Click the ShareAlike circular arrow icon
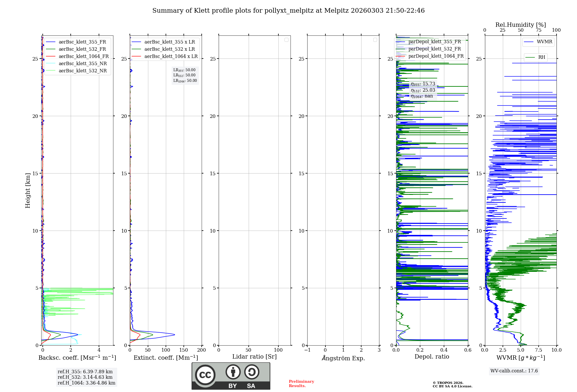This screenshot has height=392, width=577. pyautogui.click(x=252, y=372)
